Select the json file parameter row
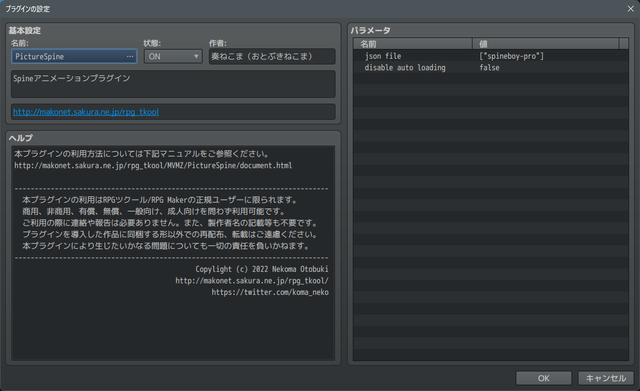The image size is (640, 391). [491, 56]
